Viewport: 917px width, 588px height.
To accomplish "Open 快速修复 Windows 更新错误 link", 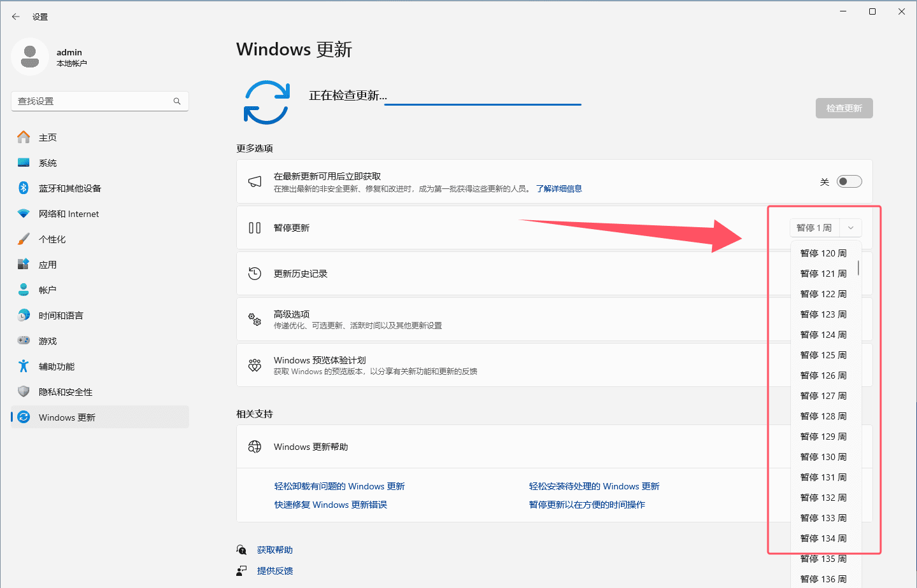I will (x=331, y=505).
